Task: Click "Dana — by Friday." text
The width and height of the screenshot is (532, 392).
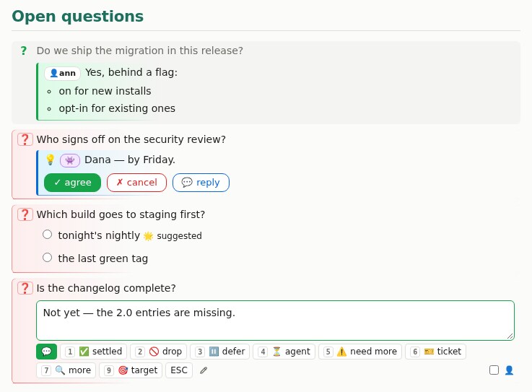Action: coord(130,160)
